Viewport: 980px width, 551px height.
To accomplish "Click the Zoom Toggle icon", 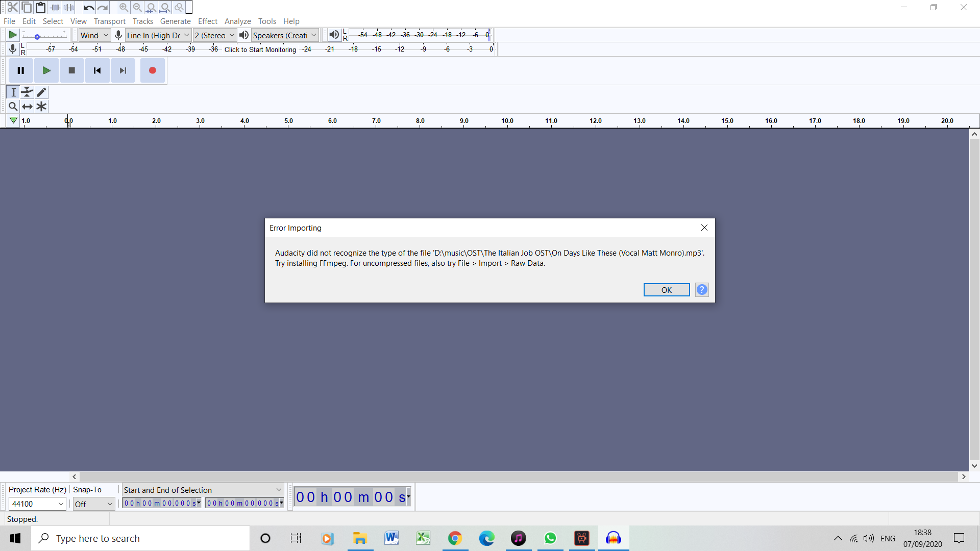I will coord(179,7).
